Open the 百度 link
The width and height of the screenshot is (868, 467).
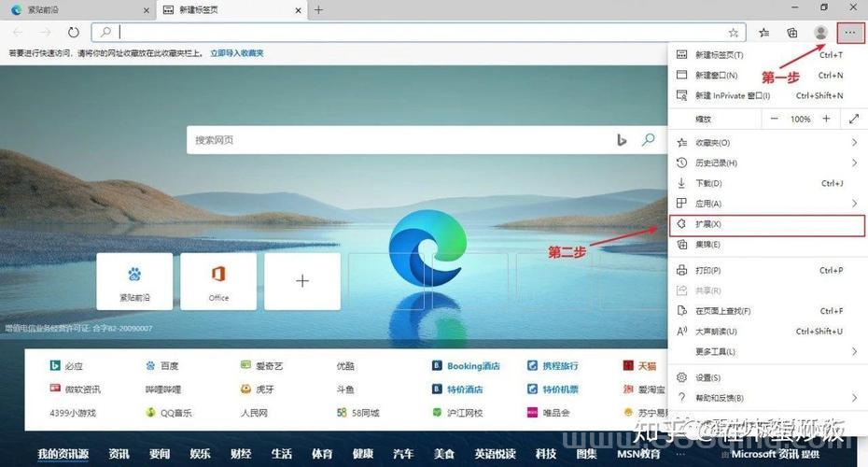162,365
